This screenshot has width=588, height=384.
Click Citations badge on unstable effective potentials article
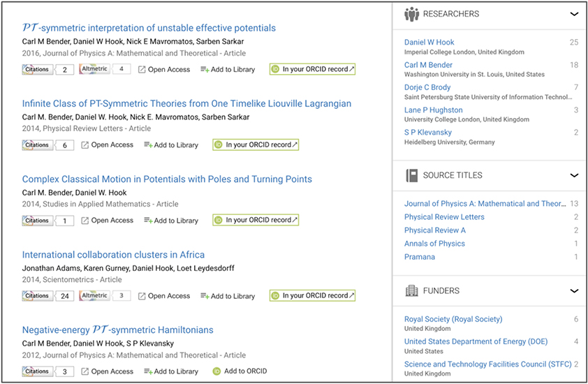click(38, 69)
